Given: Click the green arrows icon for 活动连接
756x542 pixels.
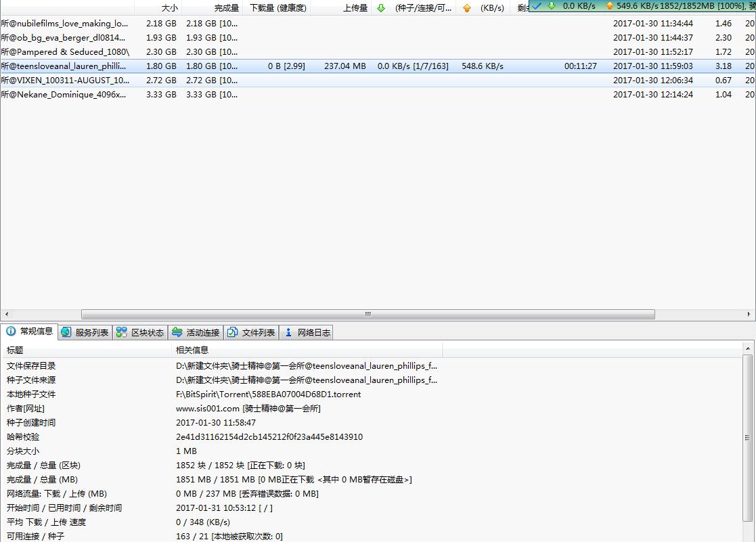Looking at the screenshot, I should pyautogui.click(x=177, y=332).
